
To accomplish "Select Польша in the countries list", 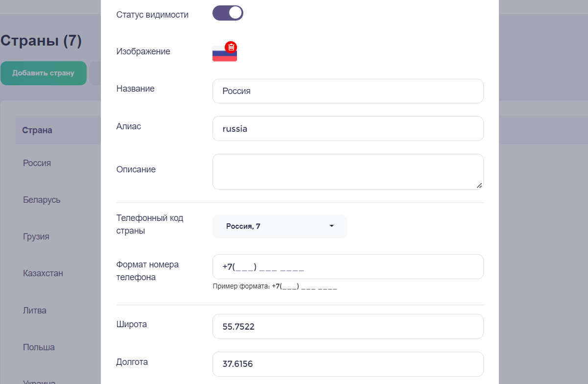I will [x=39, y=347].
